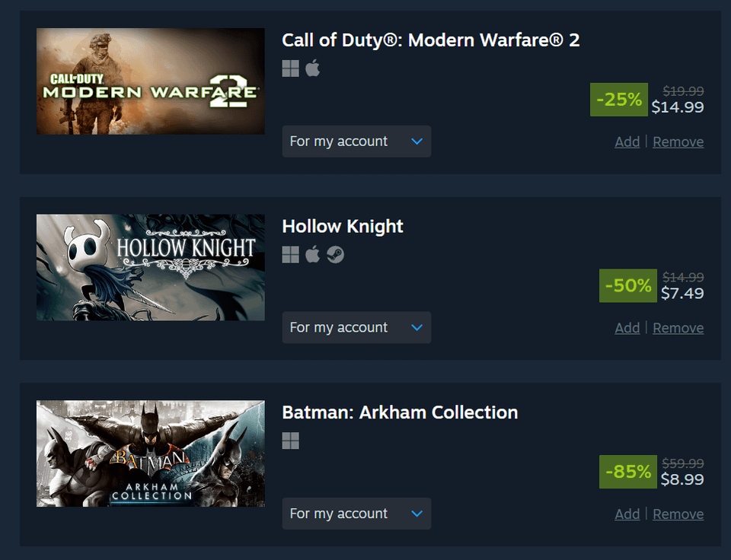Open the Hollow Knight cover image
731x560 pixels.
151,267
